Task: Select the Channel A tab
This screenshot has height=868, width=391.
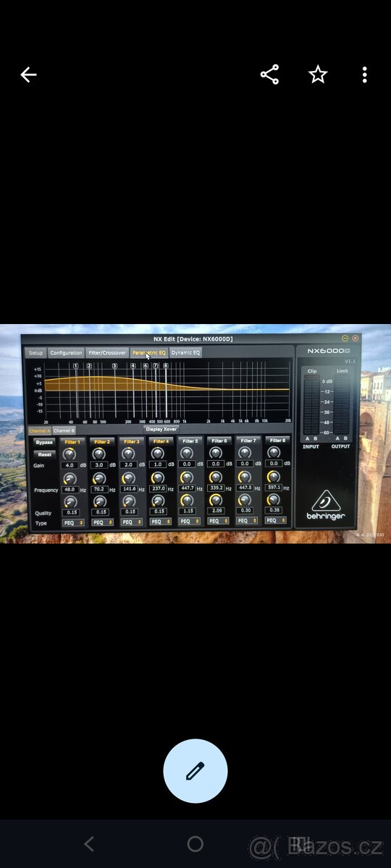Action: 39,430
